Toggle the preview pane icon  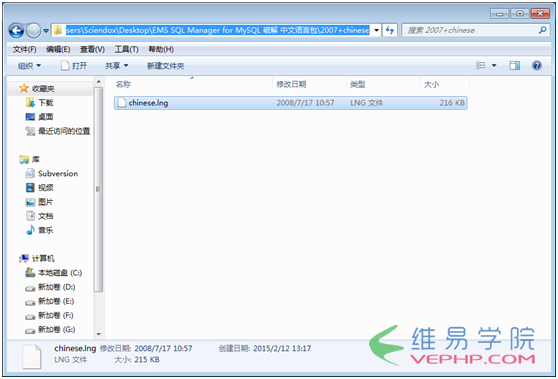point(515,65)
